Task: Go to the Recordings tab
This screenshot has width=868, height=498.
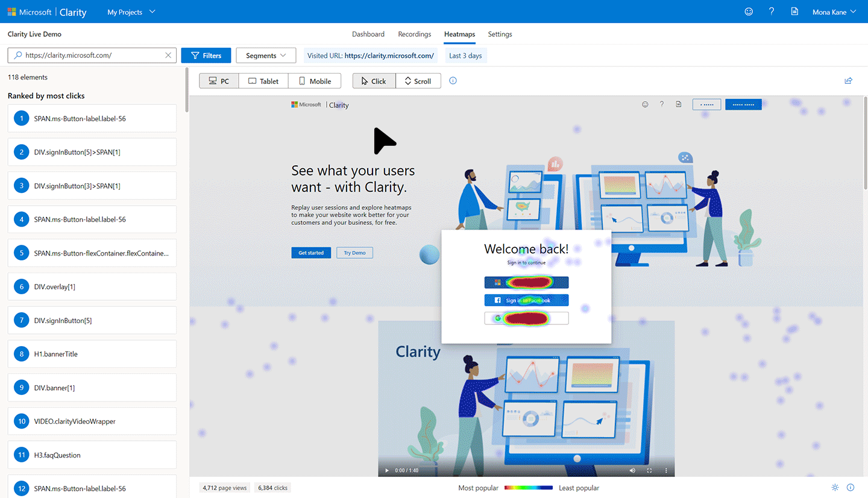Action: (x=415, y=34)
